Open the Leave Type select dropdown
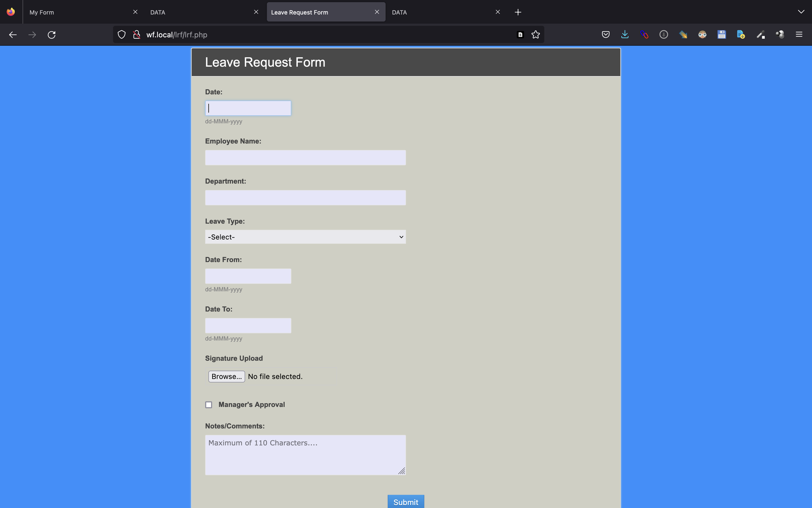 tap(305, 237)
